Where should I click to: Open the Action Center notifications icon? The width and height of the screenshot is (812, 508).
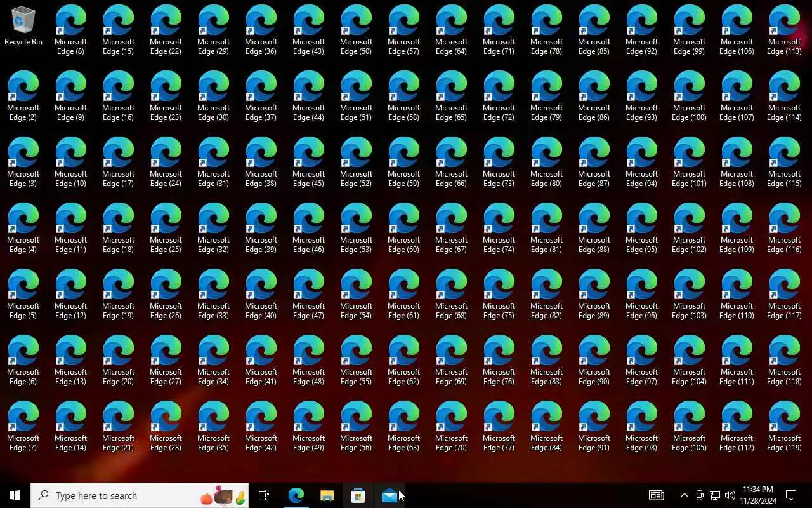pos(791,495)
